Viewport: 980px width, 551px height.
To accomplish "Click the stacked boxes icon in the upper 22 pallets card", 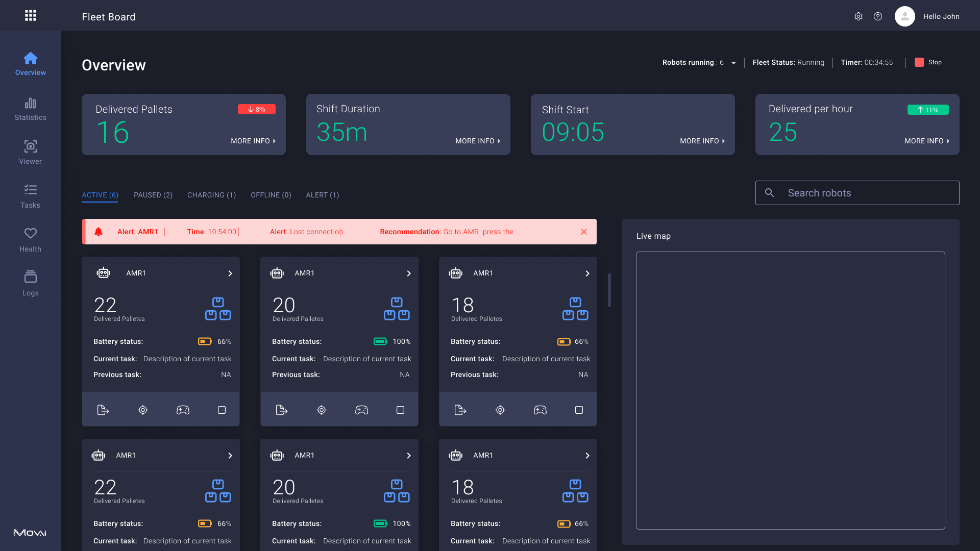I will tap(218, 309).
